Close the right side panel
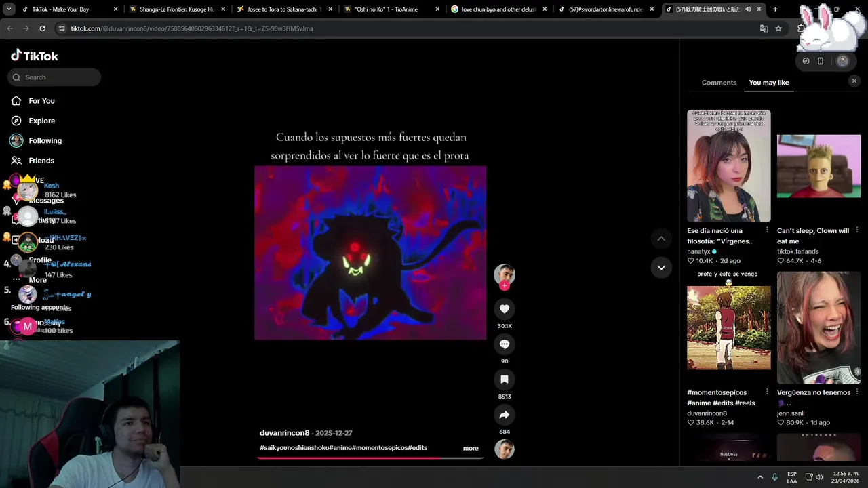This screenshot has width=868, height=488. pos(854,81)
